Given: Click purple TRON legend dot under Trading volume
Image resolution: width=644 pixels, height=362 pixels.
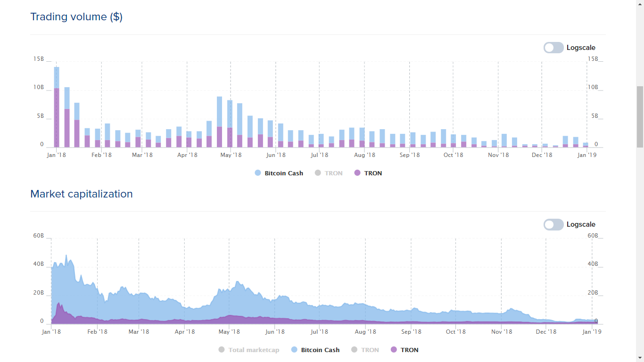Looking at the screenshot, I should (x=357, y=173).
